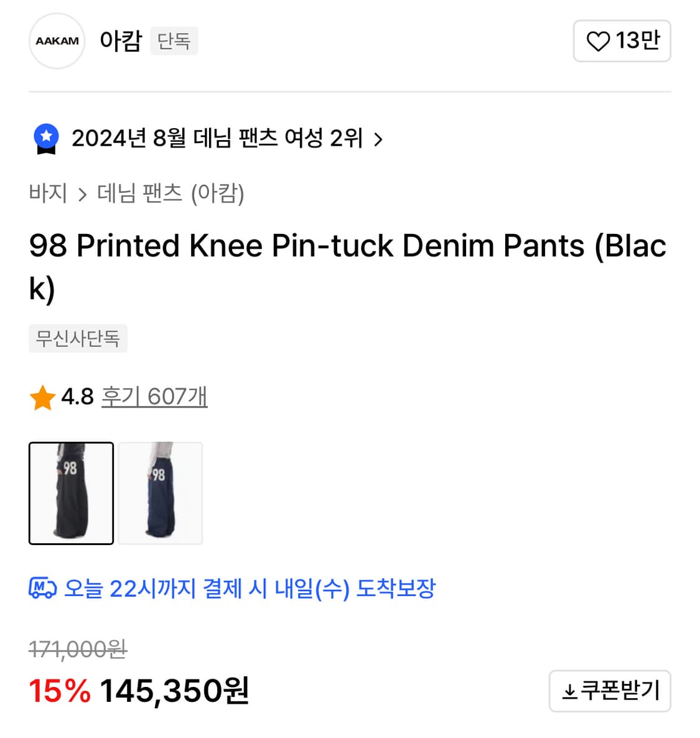This screenshot has height=738, width=700.
Task: Click the delivery truck icon
Action: (x=42, y=588)
